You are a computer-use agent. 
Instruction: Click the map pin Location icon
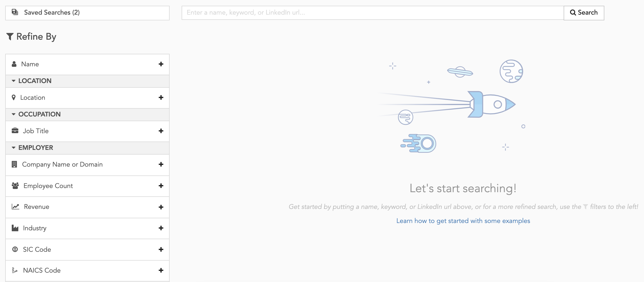pyautogui.click(x=14, y=97)
